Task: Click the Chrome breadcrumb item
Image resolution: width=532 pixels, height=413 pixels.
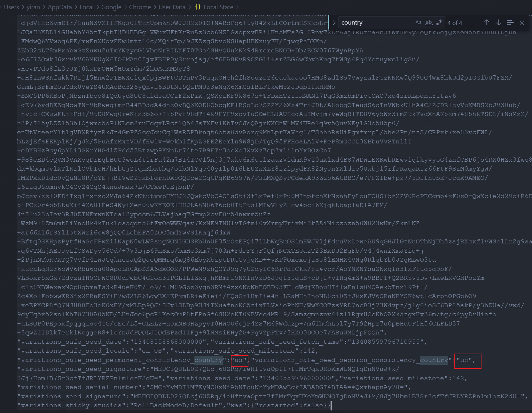Action: (140, 7)
